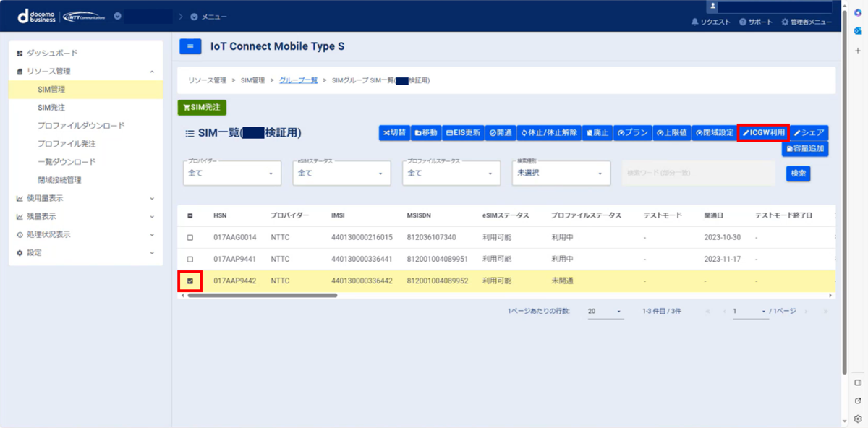The height and width of the screenshot is (428, 868).
Task: Expand the 残量表示 sidebar section
Action: (85, 216)
